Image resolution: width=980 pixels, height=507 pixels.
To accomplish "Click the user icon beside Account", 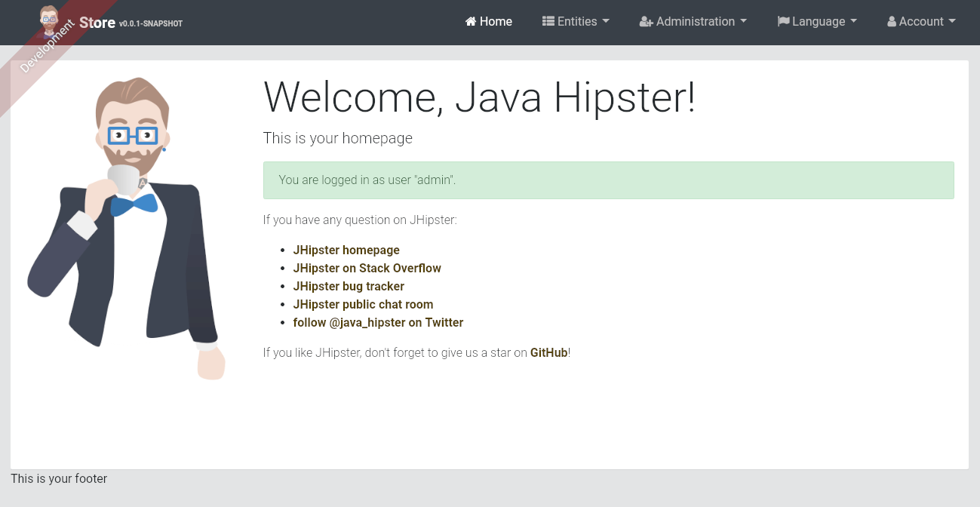I will [892, 22].
